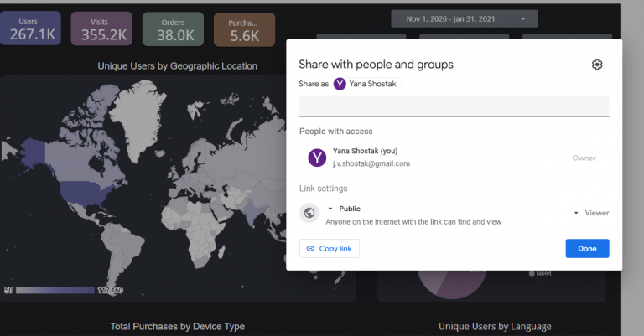Click the j.v.shostak@gmail.com email text
The image size is (644, 336).
click(371, 163)
